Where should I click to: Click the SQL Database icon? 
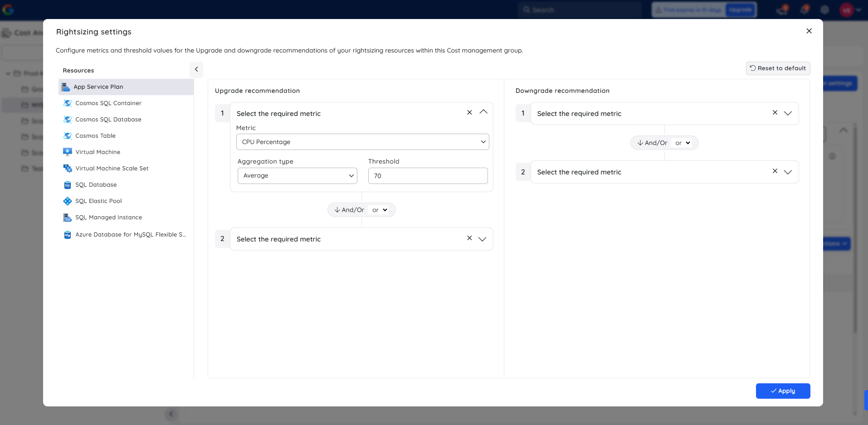pyautogui.click(x=68, y=185)
